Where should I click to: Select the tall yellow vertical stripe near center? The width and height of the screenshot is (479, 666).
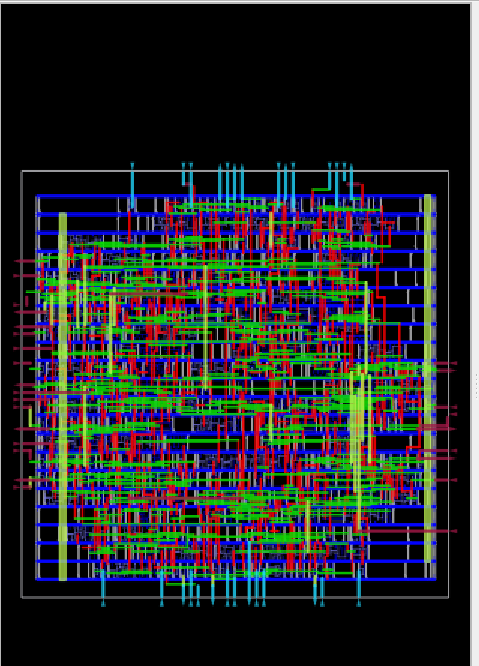[x=206, y=327]
